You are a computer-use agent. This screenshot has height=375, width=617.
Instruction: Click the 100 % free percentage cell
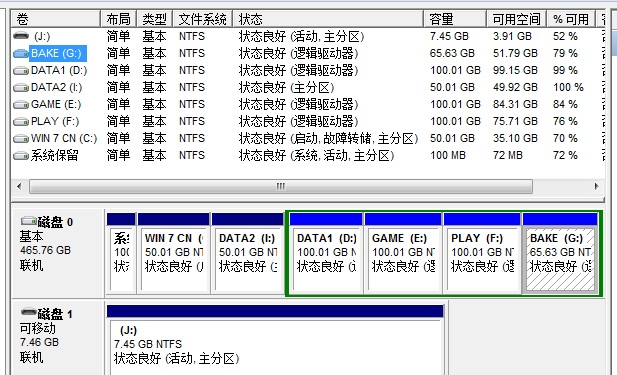[x=568, y=87]
